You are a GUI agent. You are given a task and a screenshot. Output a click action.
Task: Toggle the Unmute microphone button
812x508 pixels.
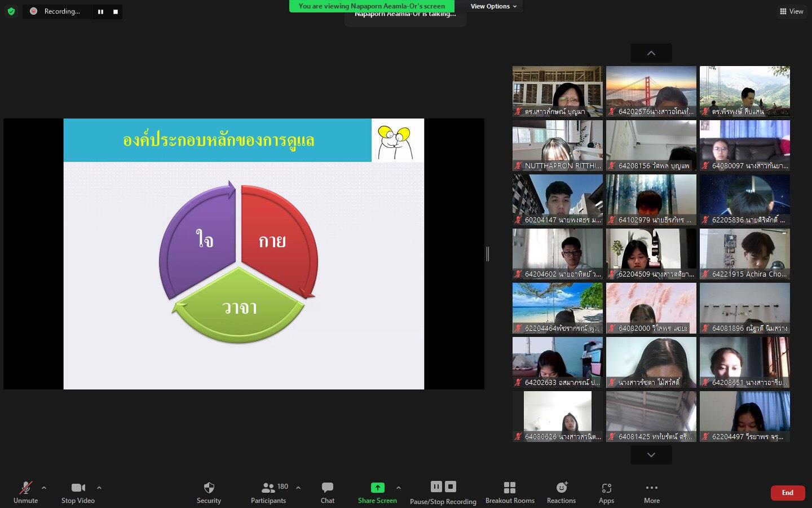click(x=25, y=493)
